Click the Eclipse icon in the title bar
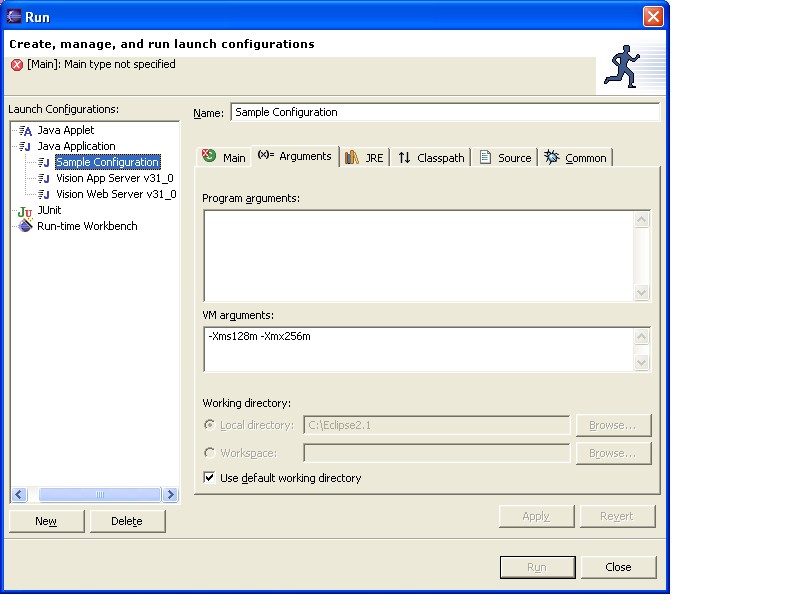The image size is (800, 600). point(14,16)
